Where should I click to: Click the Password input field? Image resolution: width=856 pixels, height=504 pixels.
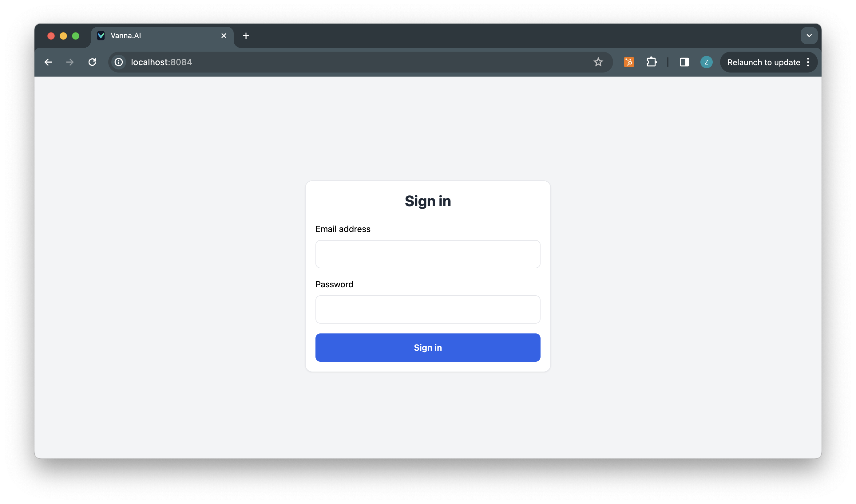coord(427,309)
